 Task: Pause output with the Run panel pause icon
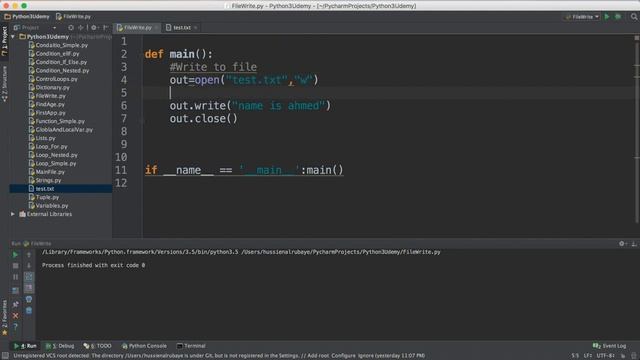tap(15, 277)
